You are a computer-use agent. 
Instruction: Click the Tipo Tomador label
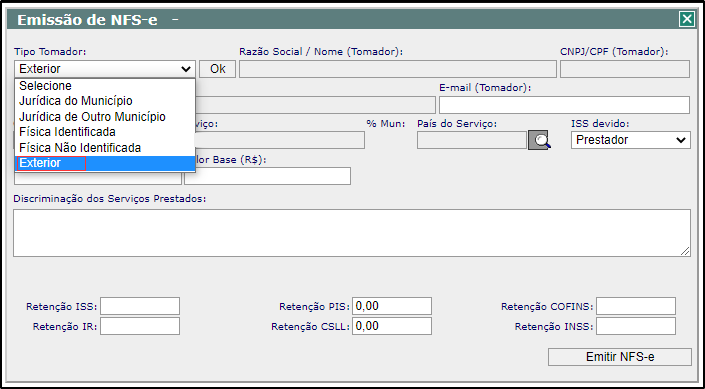50,52
